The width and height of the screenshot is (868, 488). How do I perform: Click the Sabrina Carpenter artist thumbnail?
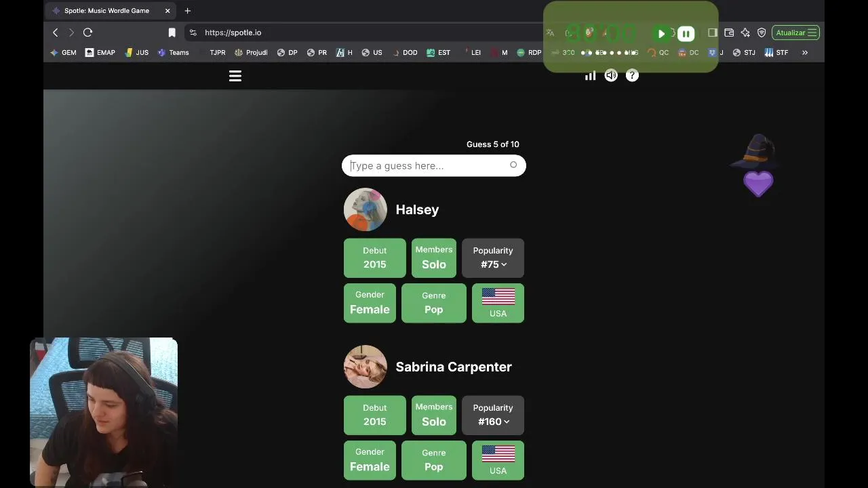point(366,367)
